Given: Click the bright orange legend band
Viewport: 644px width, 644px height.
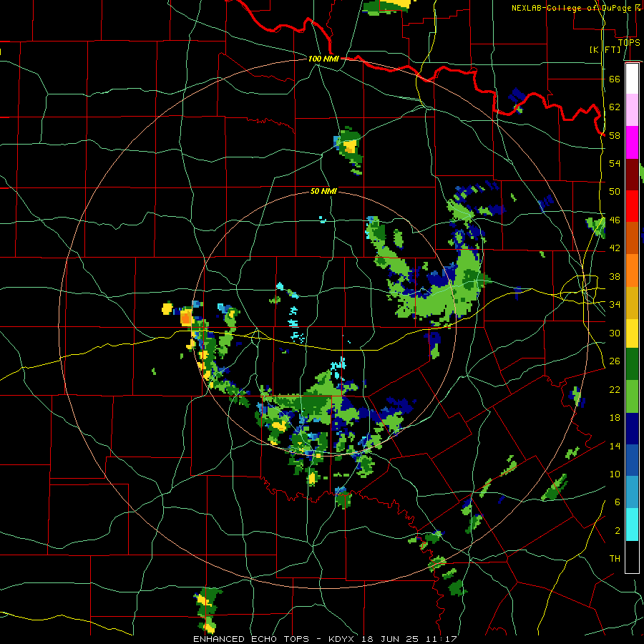Looking at the screenshot, I should [x=632, y=270].
